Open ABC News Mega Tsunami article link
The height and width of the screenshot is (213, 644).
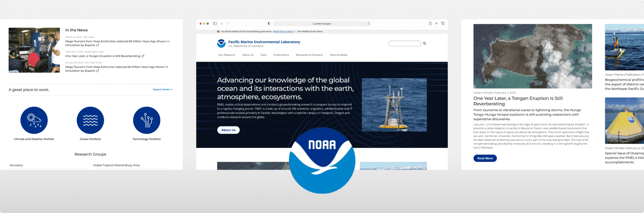point(117,43)
